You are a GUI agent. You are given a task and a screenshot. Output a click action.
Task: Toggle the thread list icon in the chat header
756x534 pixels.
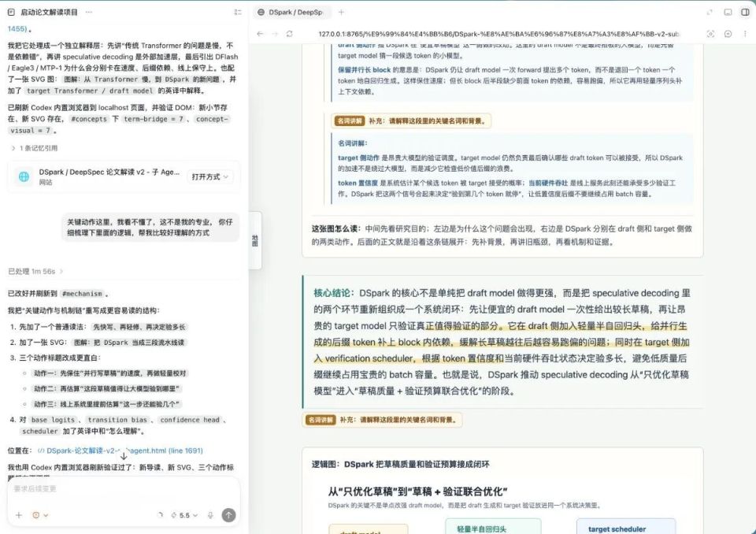coord(238,12)
